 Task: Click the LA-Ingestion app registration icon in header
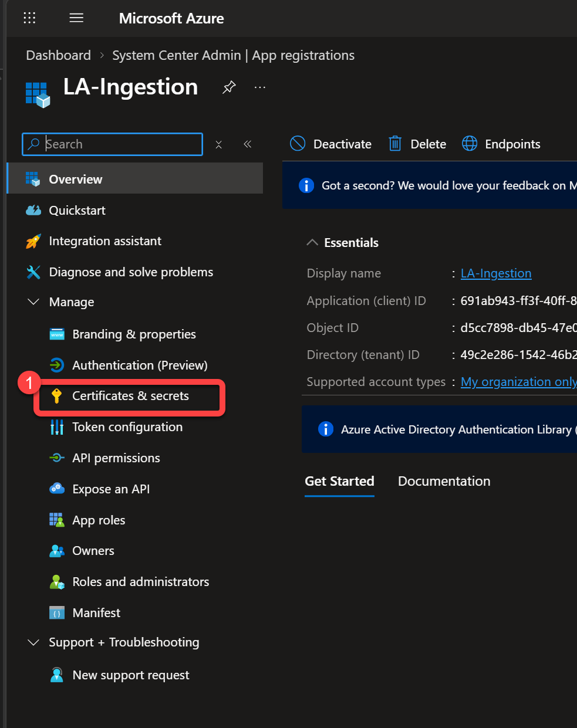point(38,94)
